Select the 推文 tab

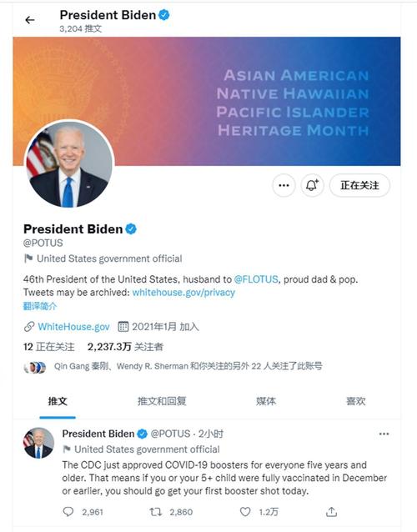pyautogui.click(x=58, y=401)
